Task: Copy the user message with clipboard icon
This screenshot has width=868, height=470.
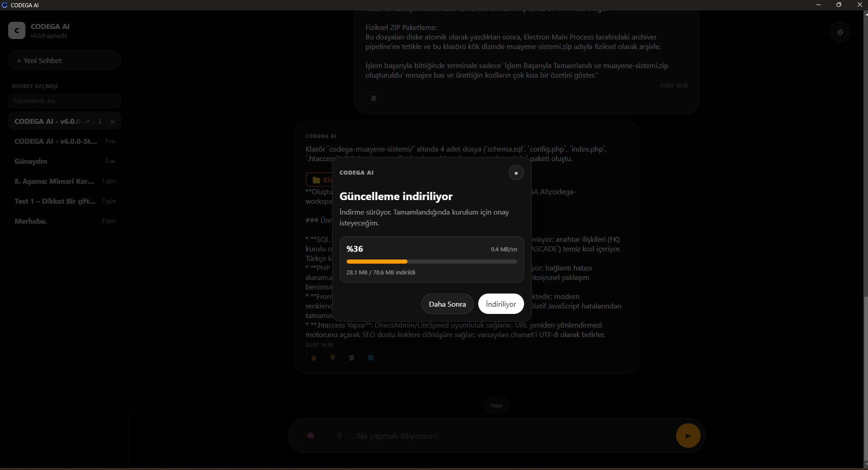Action: click(x=373, y=98)
